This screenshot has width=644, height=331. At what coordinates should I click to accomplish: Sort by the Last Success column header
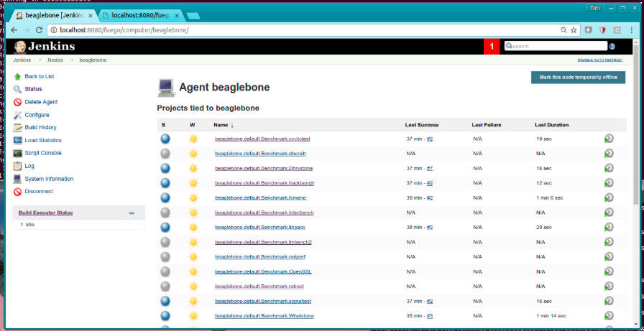pyautogui.click(x=421, y=125)
